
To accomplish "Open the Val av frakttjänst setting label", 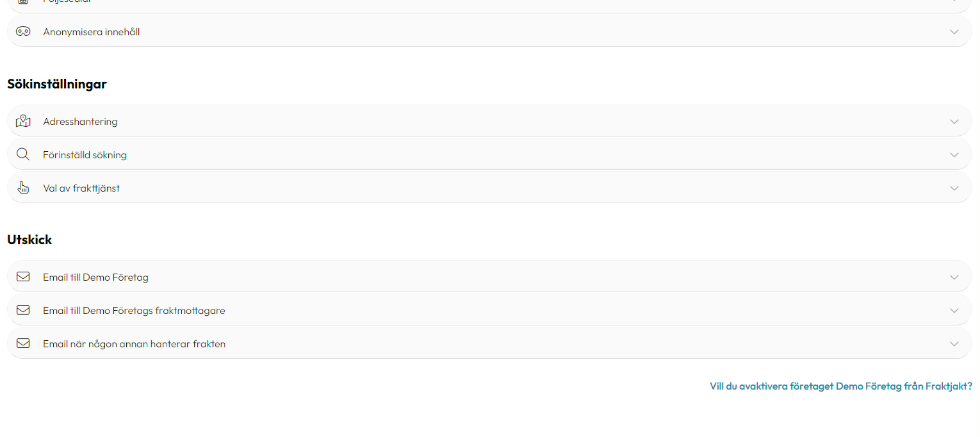I will tap(81, 188).
